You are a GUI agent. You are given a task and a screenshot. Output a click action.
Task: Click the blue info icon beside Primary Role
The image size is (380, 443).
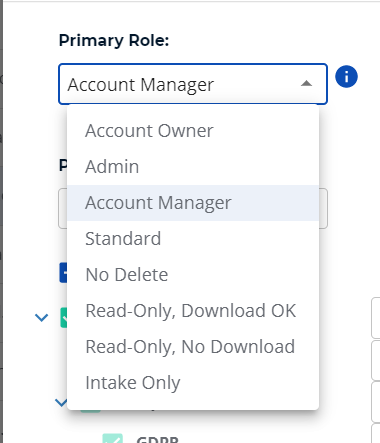click(346, 77)
